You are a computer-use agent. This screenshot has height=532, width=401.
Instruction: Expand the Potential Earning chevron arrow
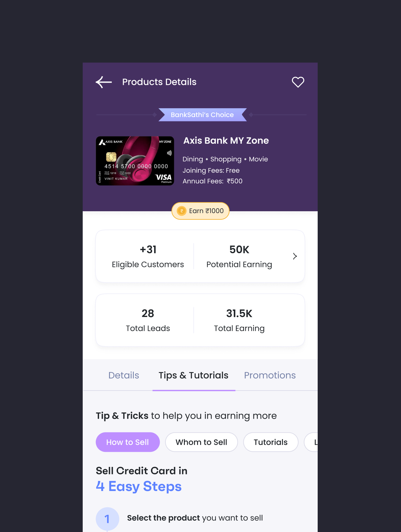coord(295,256)
